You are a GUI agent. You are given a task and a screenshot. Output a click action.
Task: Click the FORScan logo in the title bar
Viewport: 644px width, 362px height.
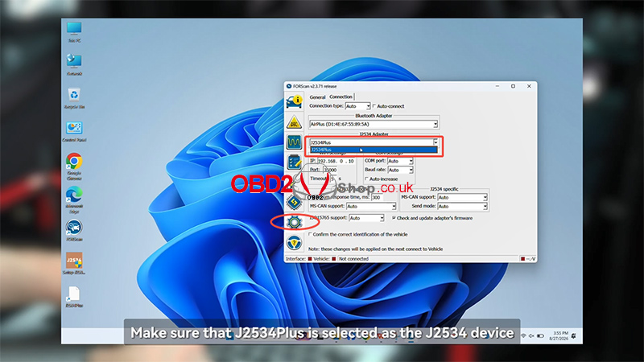(x=289, y=86)
